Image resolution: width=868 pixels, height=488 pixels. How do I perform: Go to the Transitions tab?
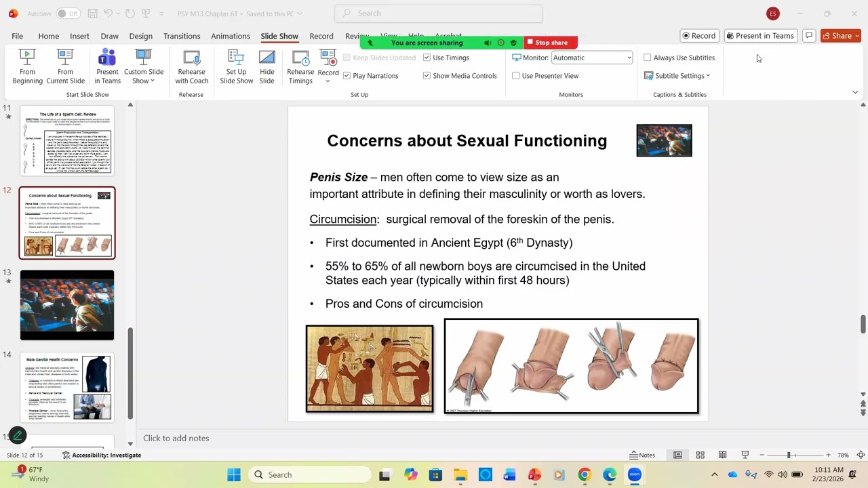(x=182, y=36)
